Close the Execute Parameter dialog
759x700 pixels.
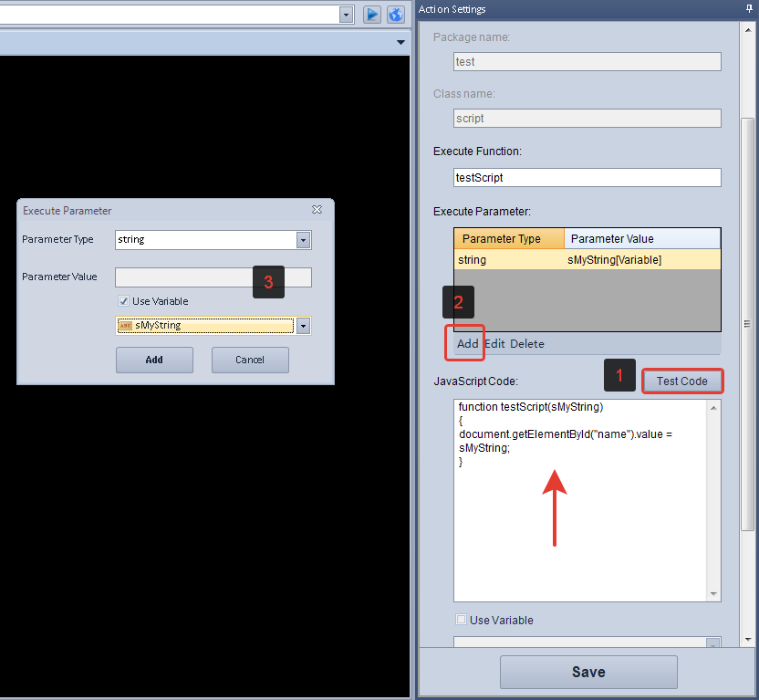pyautogui.click(x=317, y=210)
